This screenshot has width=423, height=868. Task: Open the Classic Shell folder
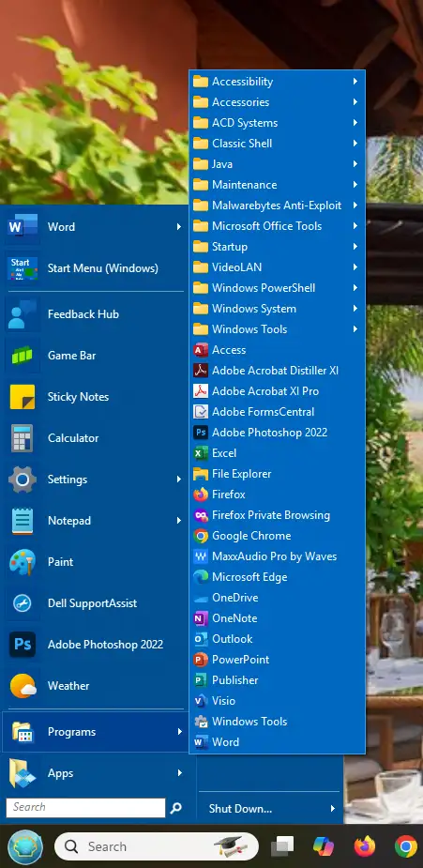[277, 144]
